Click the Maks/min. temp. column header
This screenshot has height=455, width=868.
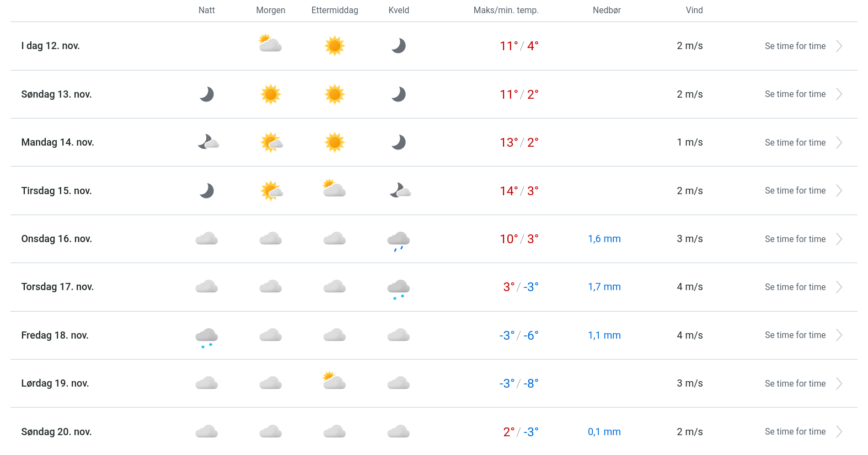(506, 10)
